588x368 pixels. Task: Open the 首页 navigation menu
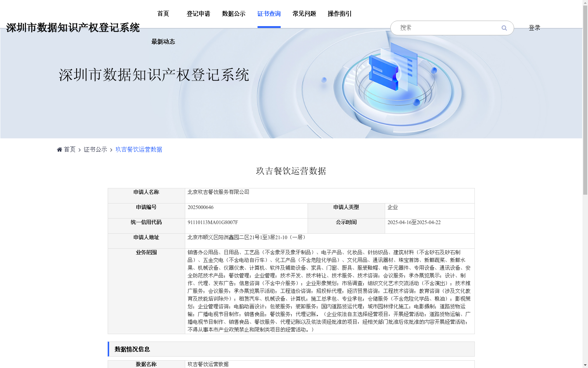(x=163, y=14)
